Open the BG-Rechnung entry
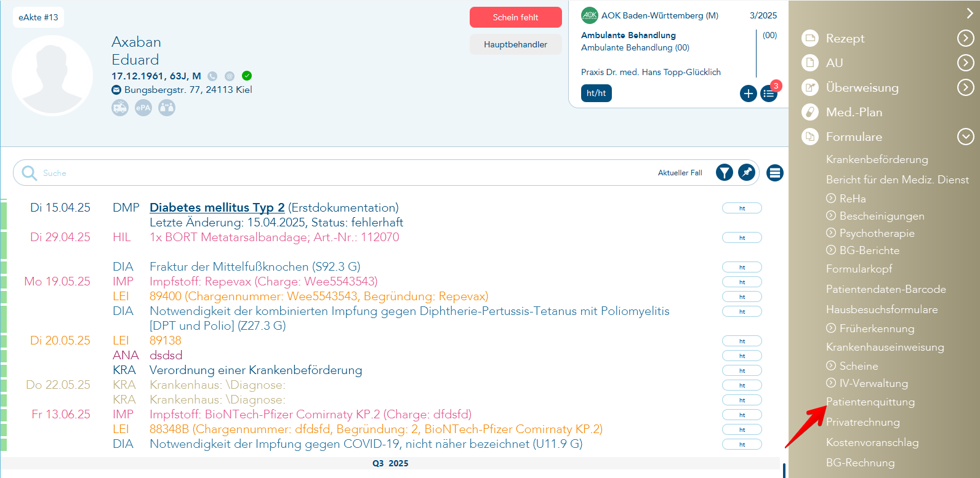This screenshot has width=980, height=478. (861, 463)
